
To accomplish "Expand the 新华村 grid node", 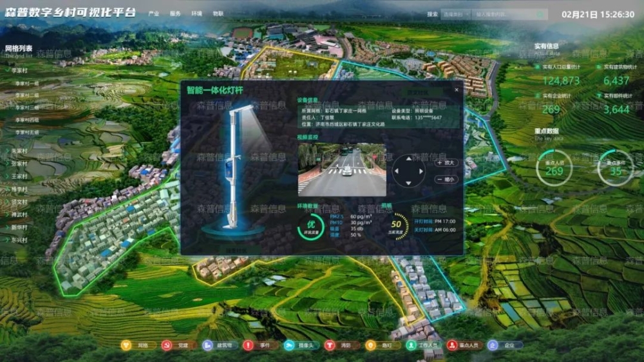I will coord(7,227).
